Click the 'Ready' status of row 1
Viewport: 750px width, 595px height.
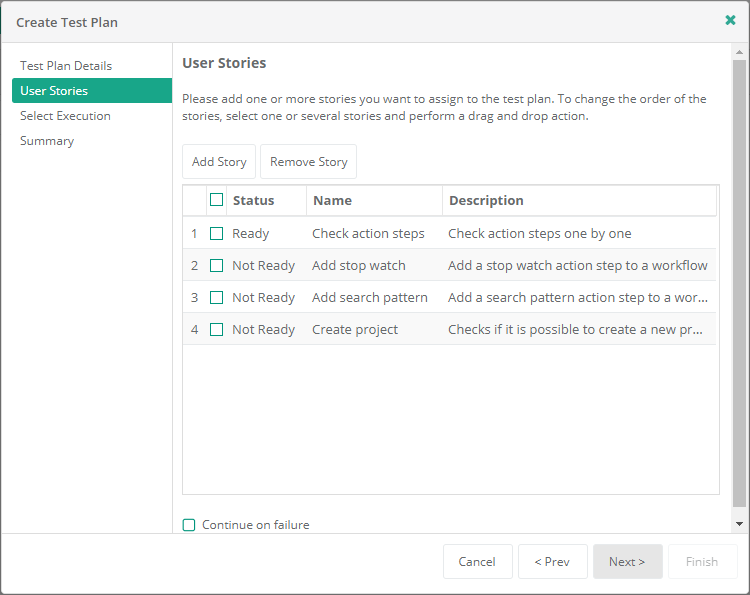click(251, 233)
